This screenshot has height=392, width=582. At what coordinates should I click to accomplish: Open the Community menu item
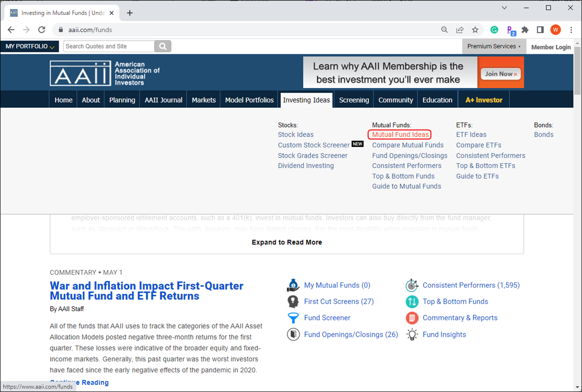pyautogui.click(x=395, y=100)
